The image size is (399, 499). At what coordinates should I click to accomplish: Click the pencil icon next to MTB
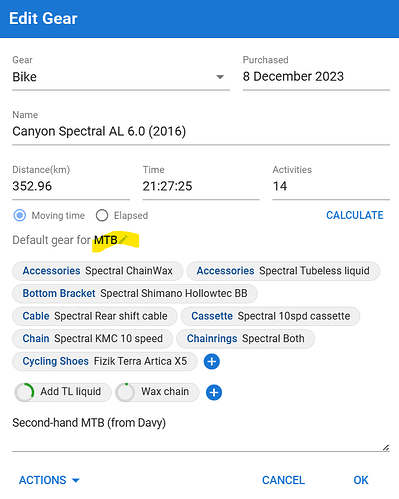(x=124, y=239)
